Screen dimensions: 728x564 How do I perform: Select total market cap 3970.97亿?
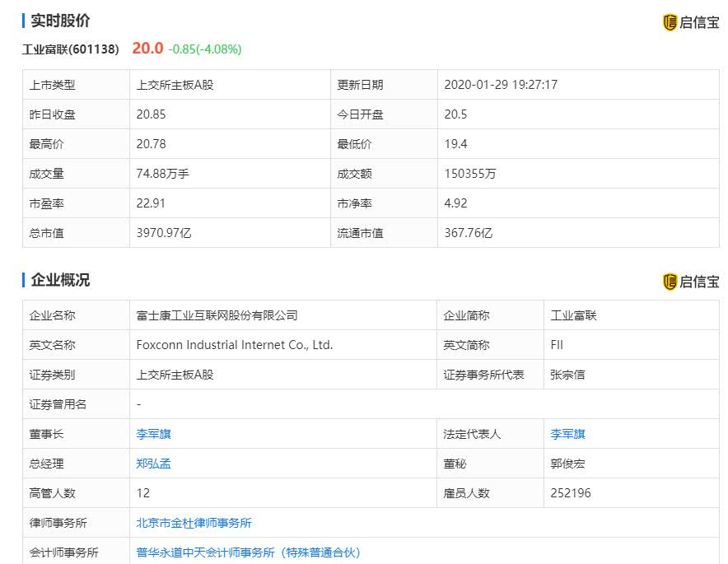[163, 233]
